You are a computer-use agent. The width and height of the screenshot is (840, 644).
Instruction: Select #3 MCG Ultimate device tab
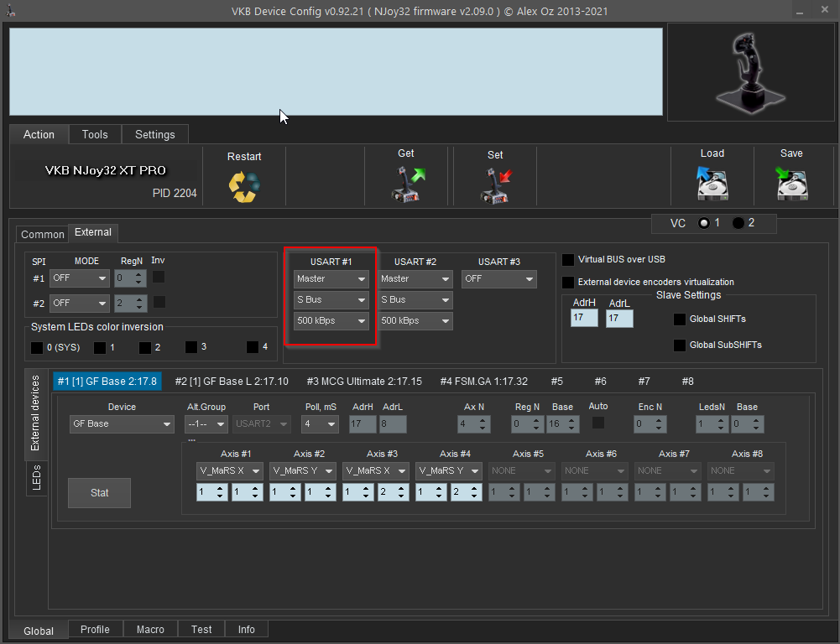(x=364, y=382)
